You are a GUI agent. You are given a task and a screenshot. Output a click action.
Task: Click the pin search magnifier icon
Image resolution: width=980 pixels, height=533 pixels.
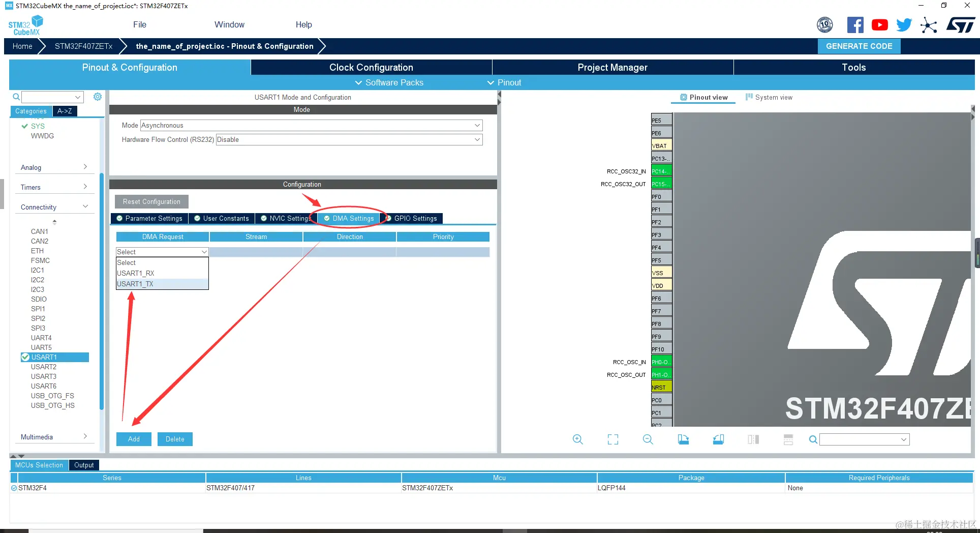[x=813, y=439]
